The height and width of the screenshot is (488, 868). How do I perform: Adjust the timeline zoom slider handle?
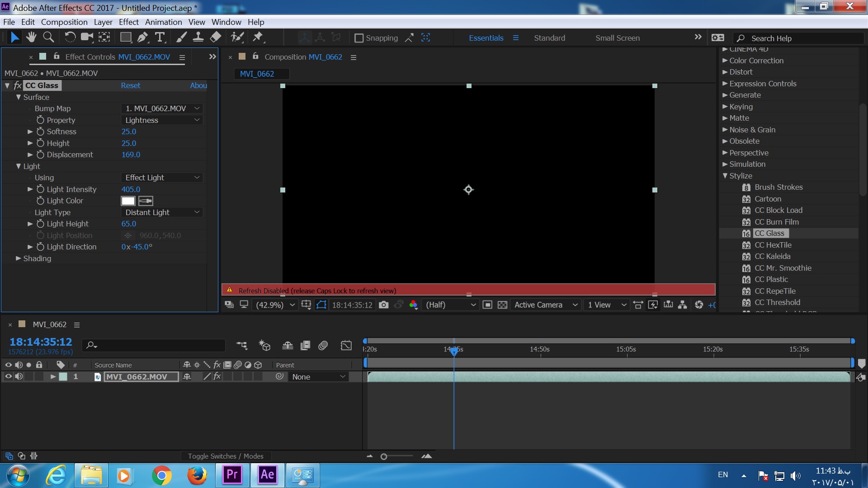click(384, 456)
